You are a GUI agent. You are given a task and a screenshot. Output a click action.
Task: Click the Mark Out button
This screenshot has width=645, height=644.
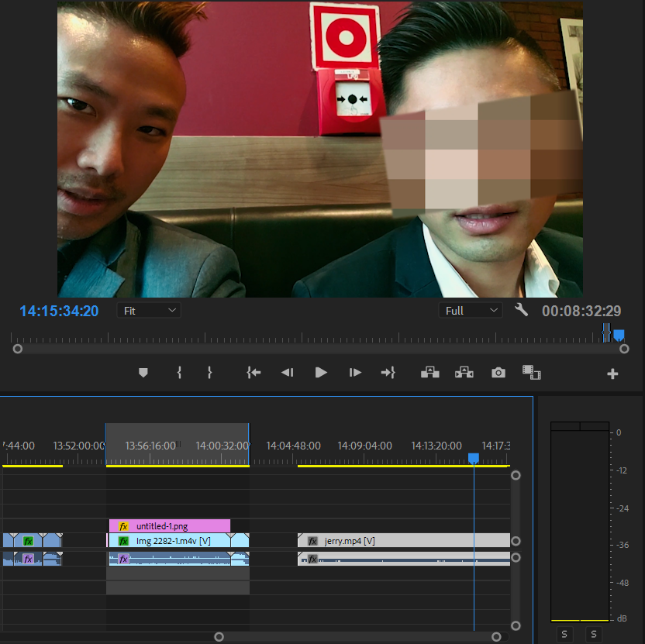209,373
